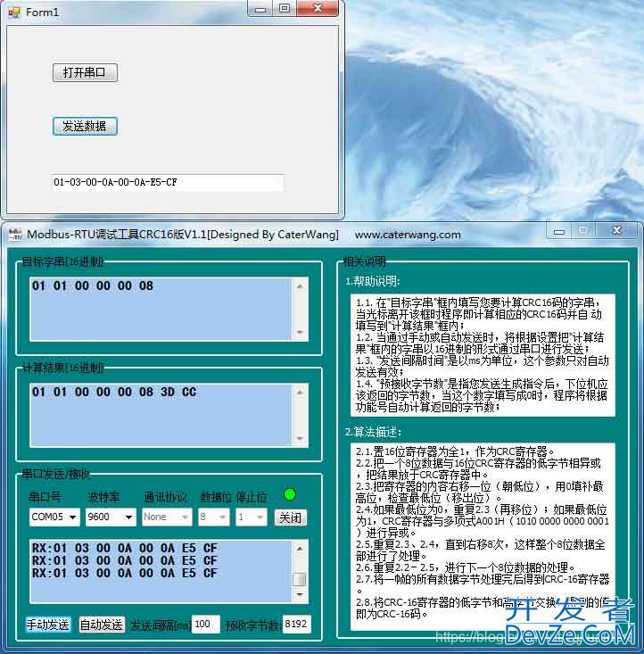Click the www.caterwang.com text in title bar

click(x=408, y=235)
